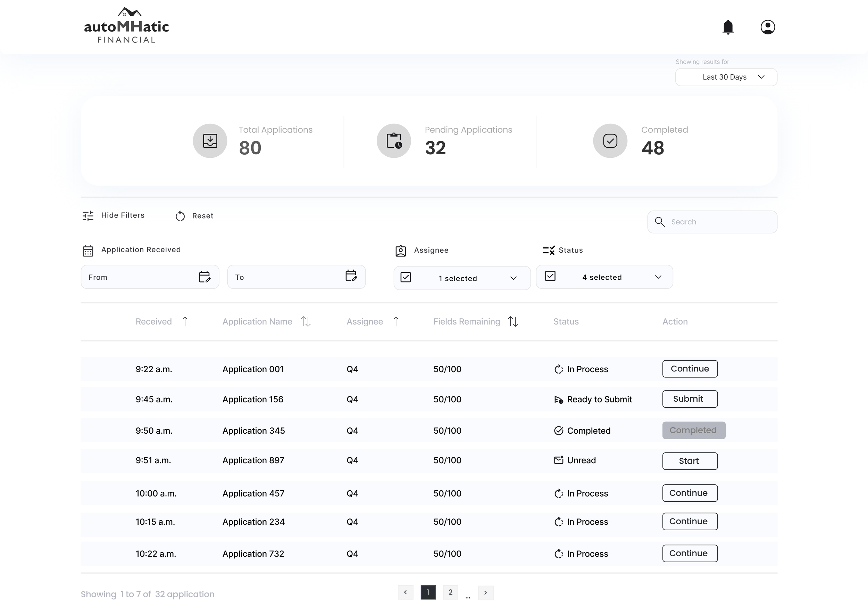Open the To date picker calendar icon
Viewport: 868px width, 614px height.
(x=351, y=276)
